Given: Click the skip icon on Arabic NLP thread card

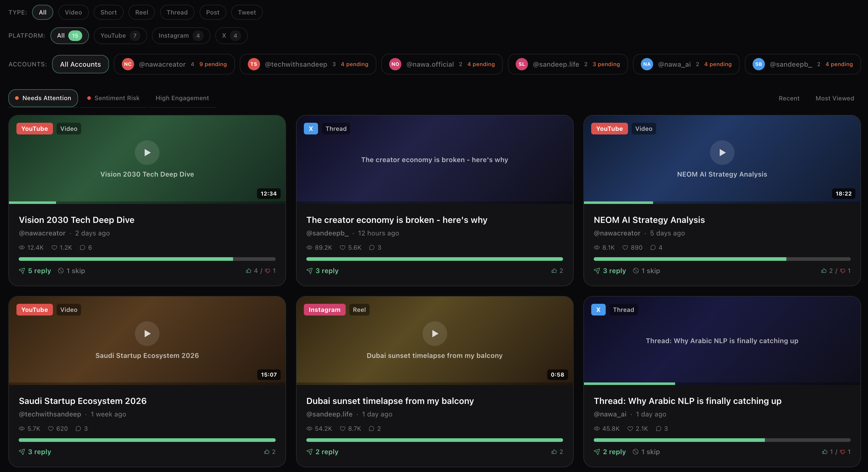Looking at the screenshot, I should 636,452.
